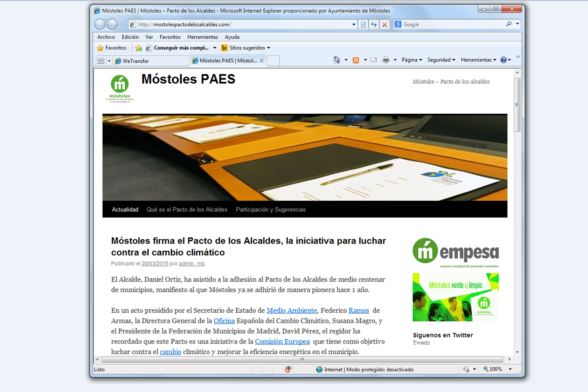Type a query in the Google search box

click(450, 24)
